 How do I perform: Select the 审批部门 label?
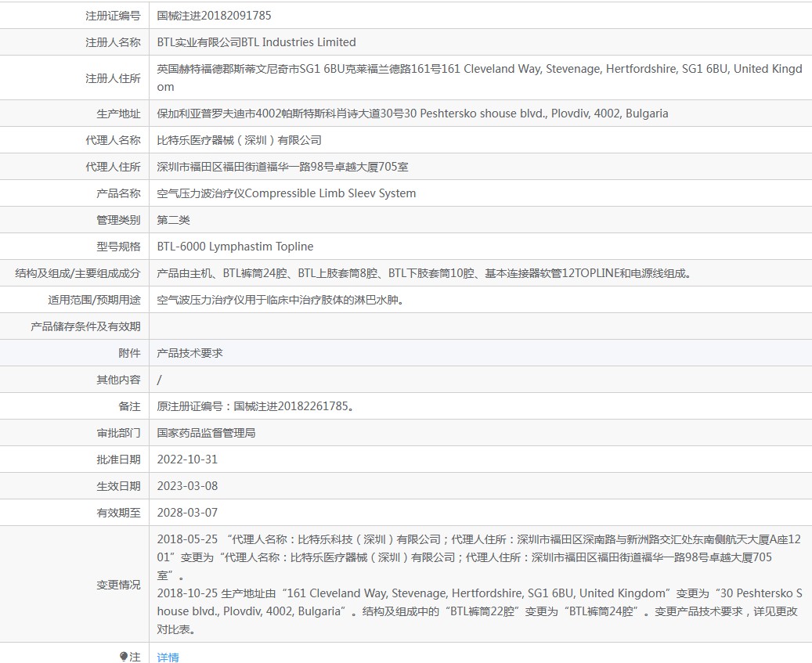pos(118,433)
